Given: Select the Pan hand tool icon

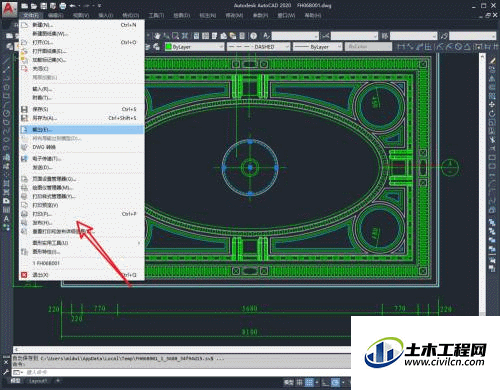Looking at the screenshot, I should pos(157,36).
